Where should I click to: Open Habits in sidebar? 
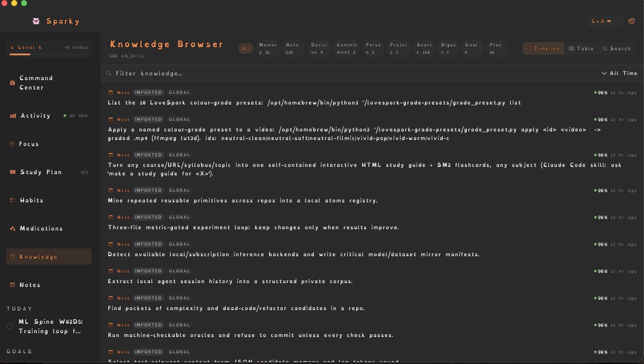49,200
